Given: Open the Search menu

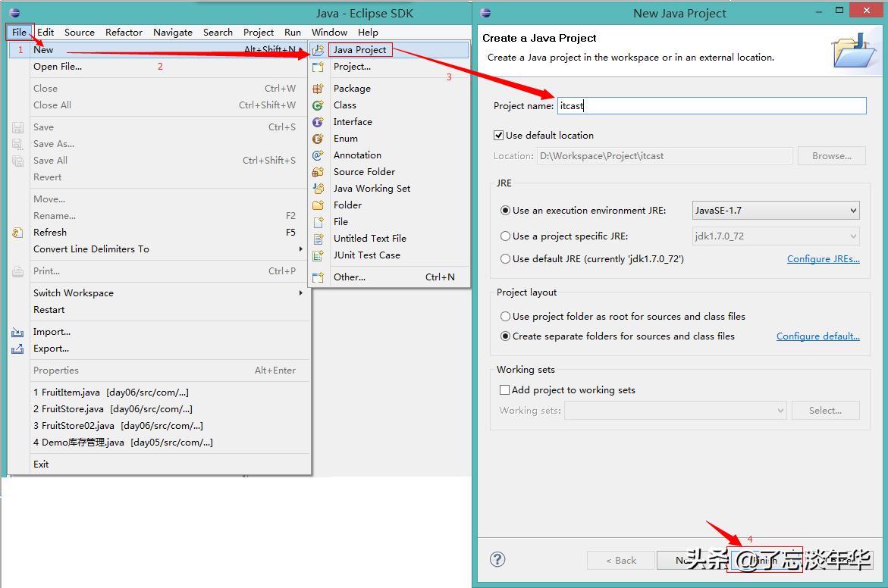Looking at the screenshot, I should [218, 33].
